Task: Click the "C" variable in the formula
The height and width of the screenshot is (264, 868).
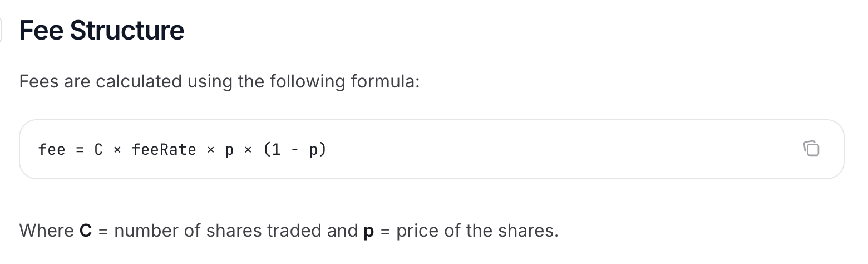Action: click(x=98, y=150)
